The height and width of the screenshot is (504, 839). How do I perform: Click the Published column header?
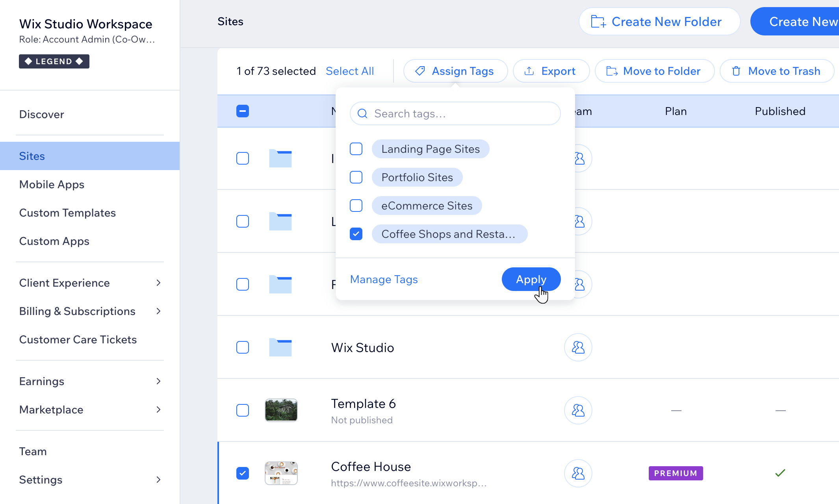(x=780, y=111)
